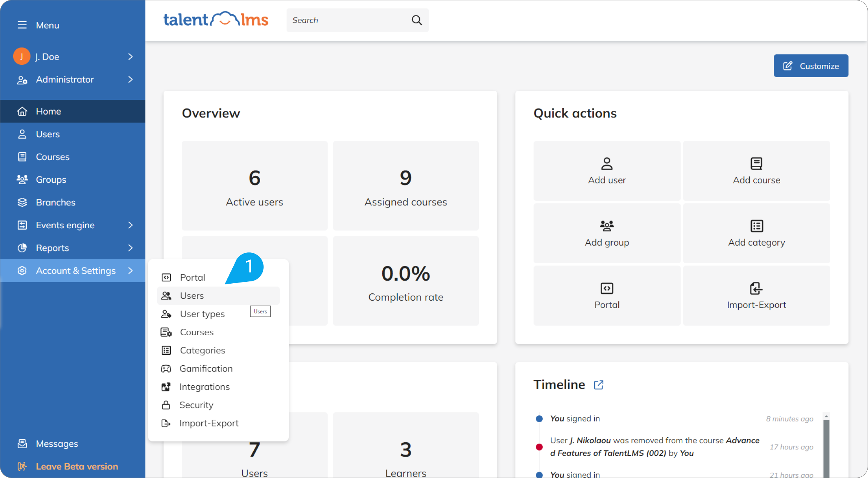Viewport: 868px width, 478px height.
Task: Expand the J. Doe profile chevron
Action: click(x=130, y=57)
